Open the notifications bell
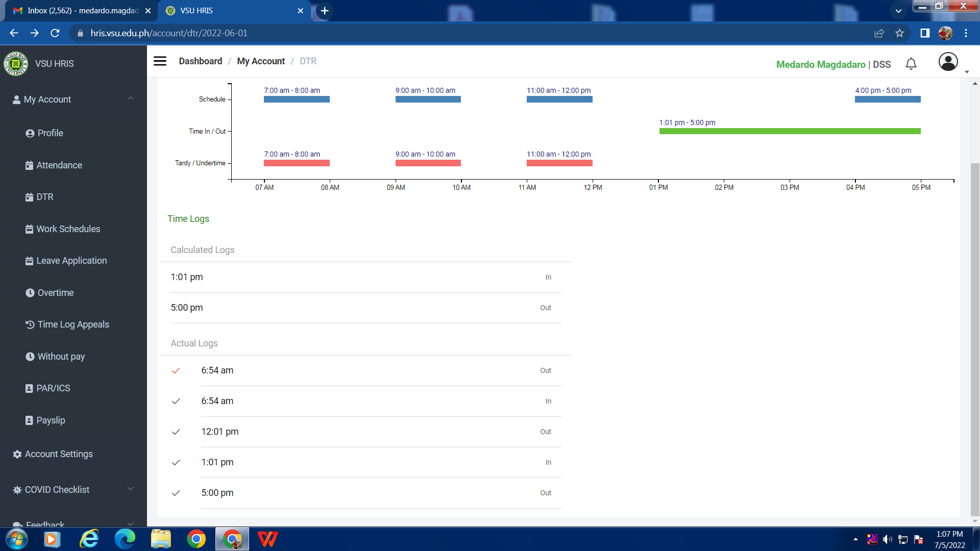The height and width of the screenshot is (551, 980). 911,64
